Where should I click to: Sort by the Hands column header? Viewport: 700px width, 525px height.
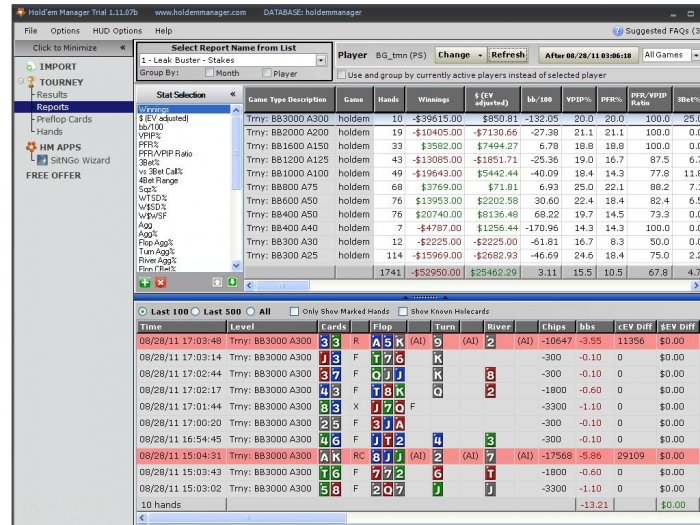388,100
